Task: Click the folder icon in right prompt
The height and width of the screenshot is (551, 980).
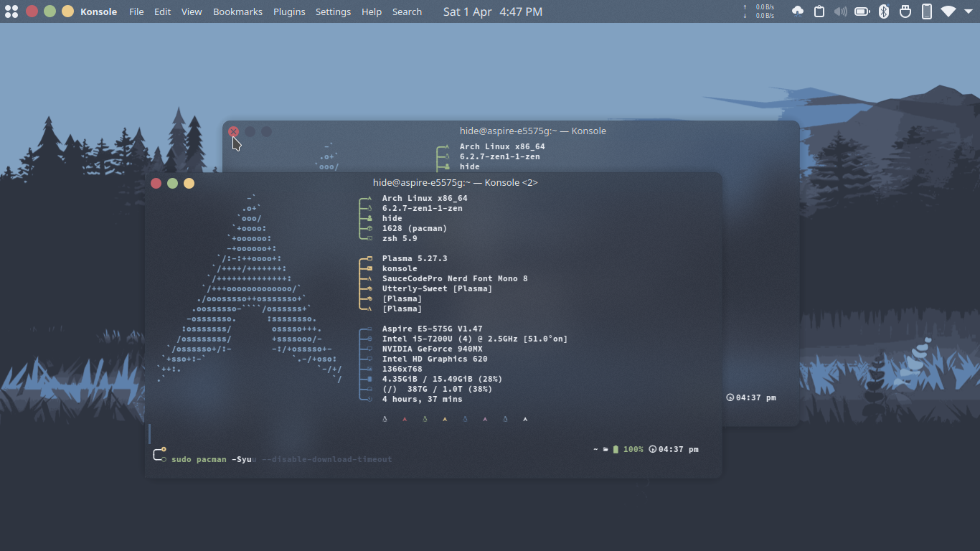Action: [606, 449]
